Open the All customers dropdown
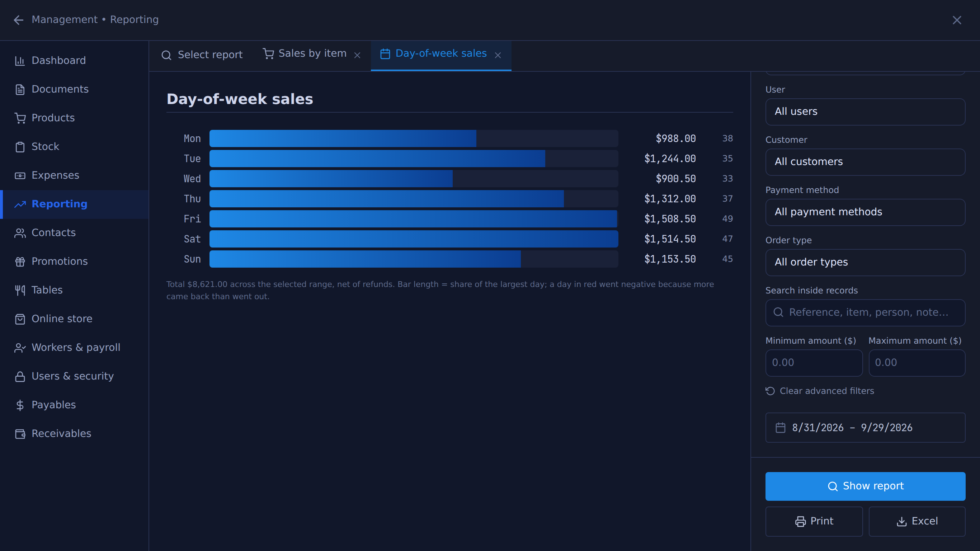The height and width of the screenshot is (551, 980). pyautogui.click(x=865, y=162)
